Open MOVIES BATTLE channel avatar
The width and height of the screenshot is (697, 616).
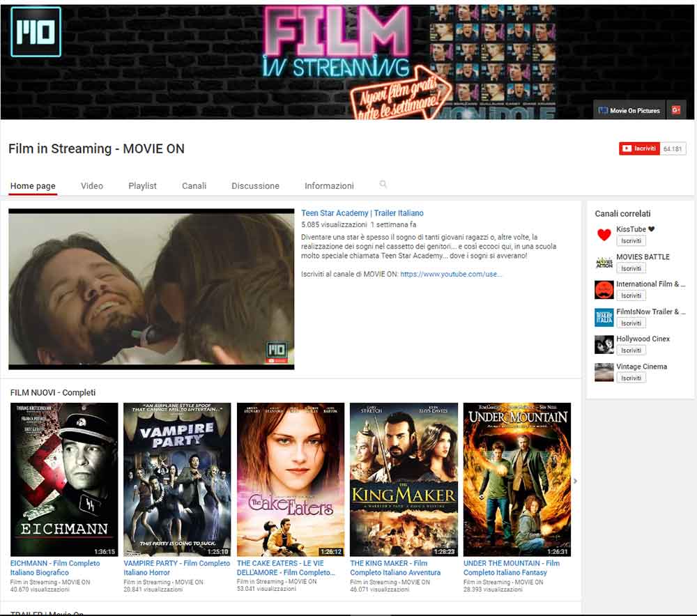click(x=604, y=262)
